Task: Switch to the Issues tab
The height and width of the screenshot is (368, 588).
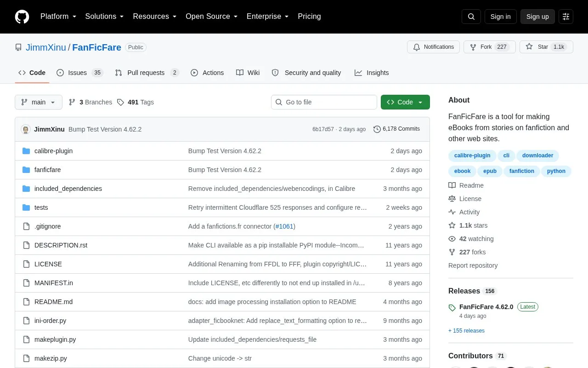Action: [x=80, y=73]
